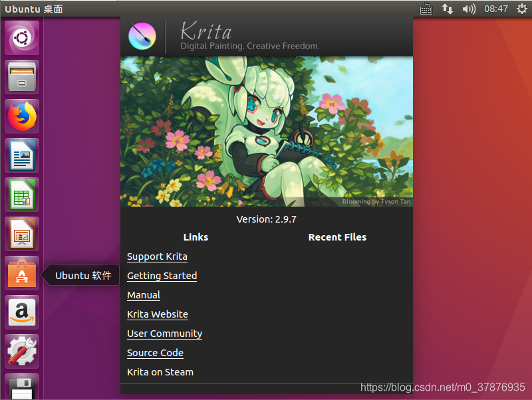This screenshot has height=400, width=532.
Task: Open Firefox web browser from the launcher
Action: 22,116
